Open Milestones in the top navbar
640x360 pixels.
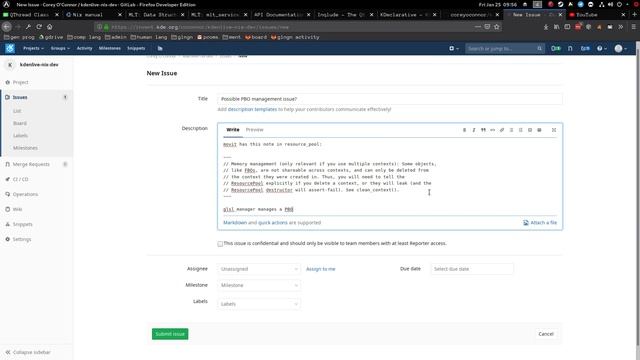coord(110,48)
